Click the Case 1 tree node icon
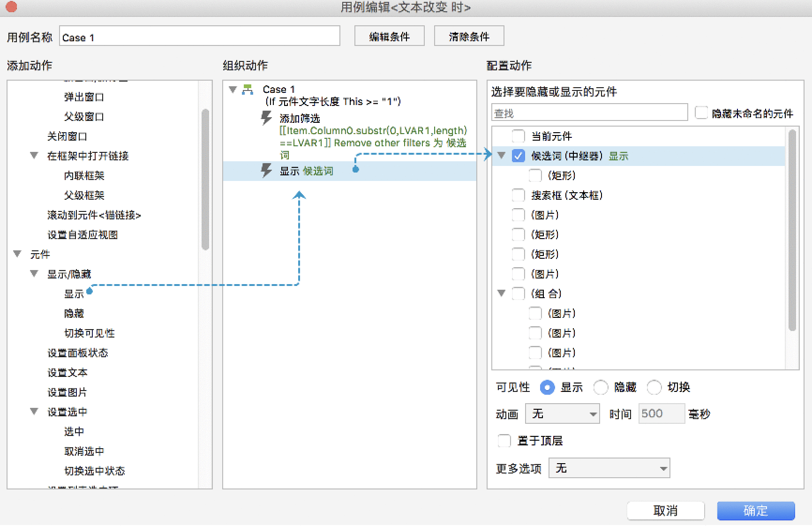 tap(248, 90)
